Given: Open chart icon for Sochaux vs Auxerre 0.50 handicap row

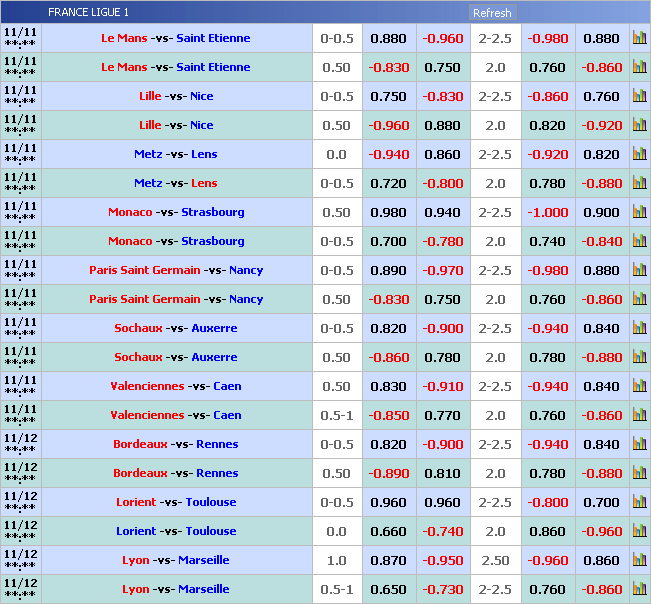Looking at the screenshot, I should pyautogui.click(x=640, y=358).
